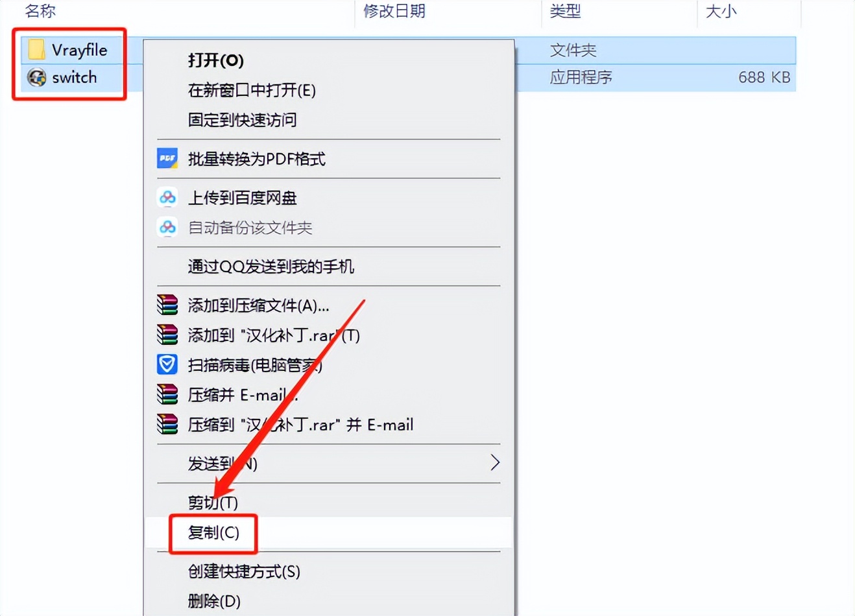Image resolution: width=855 pixels, height=616 pixels.
Task: Select 在新窗口中打开(E)
Action: point(252,90)
